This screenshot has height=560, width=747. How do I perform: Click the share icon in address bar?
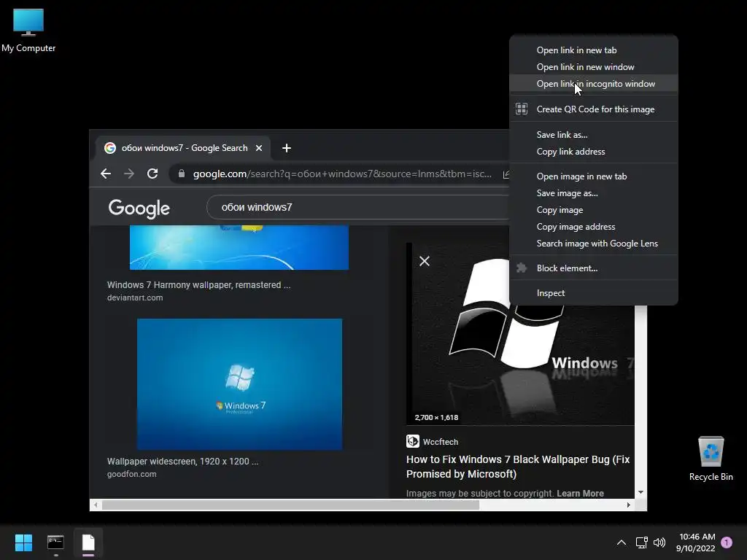(x=506, y=174)
